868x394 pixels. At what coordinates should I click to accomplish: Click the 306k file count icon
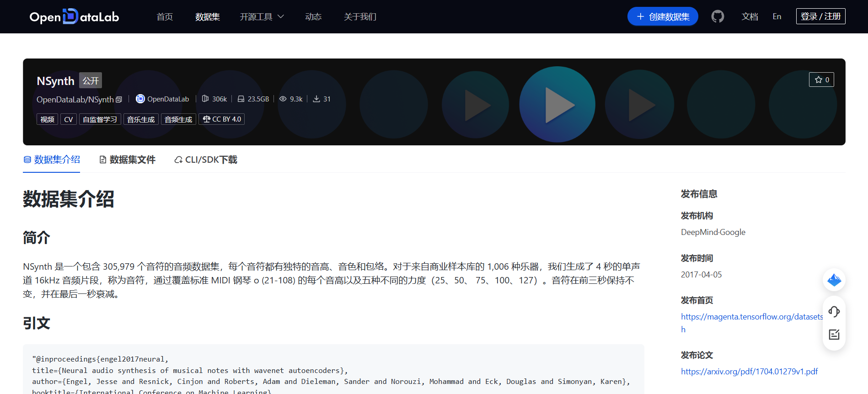click(x=205, y=99)
